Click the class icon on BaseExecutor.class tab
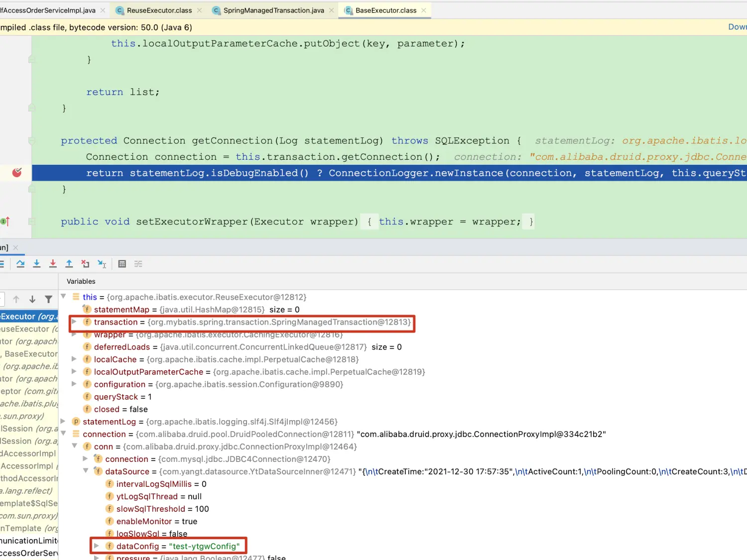Viewport: 747px width, 560px height. 349,10
